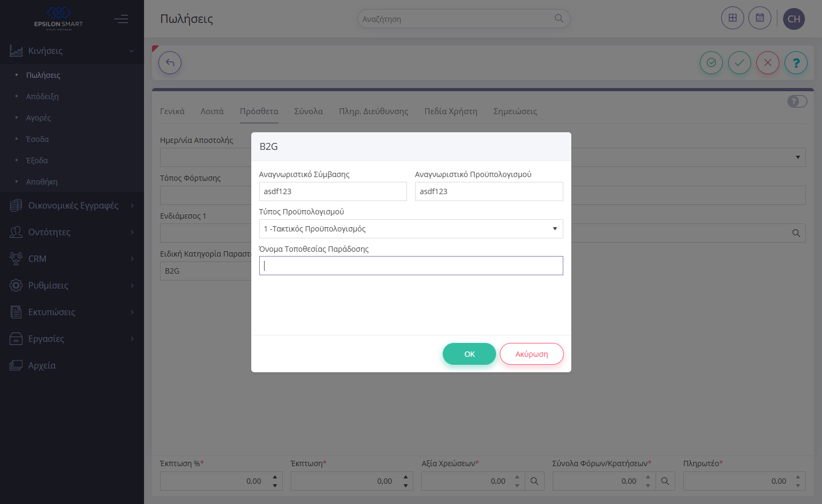Switch to the Σύνολα tab
This screenshot has width=822, height=504.
point(308,111)
